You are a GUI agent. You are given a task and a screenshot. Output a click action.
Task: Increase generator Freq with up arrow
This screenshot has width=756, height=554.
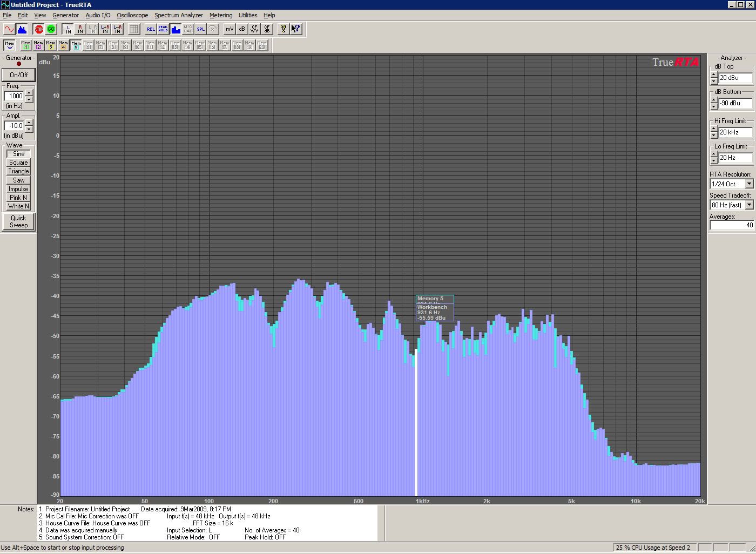pyautogui.click(x=29, y=93)
